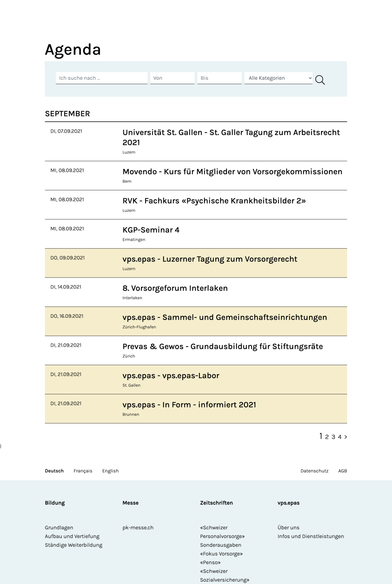This screenshot has height=584, width=392.
Task: Switch language to English
Action: (x=111, y=471)
